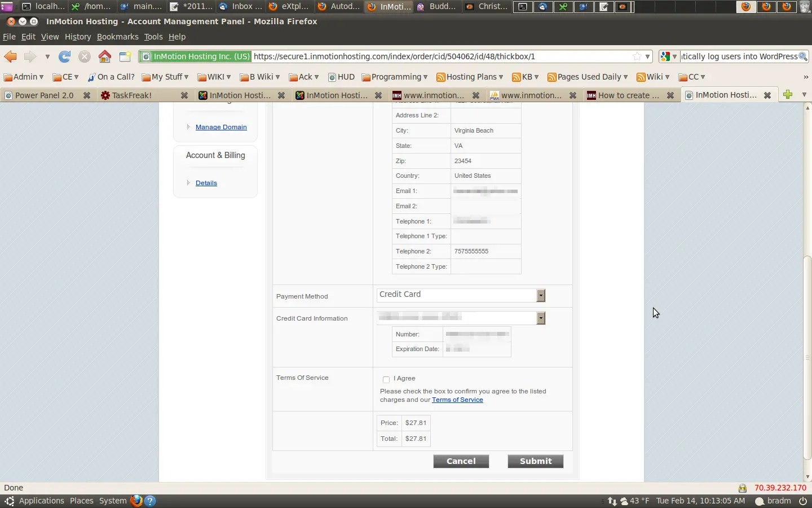Click the bookmark star in the address bar
This screenshot has width=812, height=508.
(638, 56)
